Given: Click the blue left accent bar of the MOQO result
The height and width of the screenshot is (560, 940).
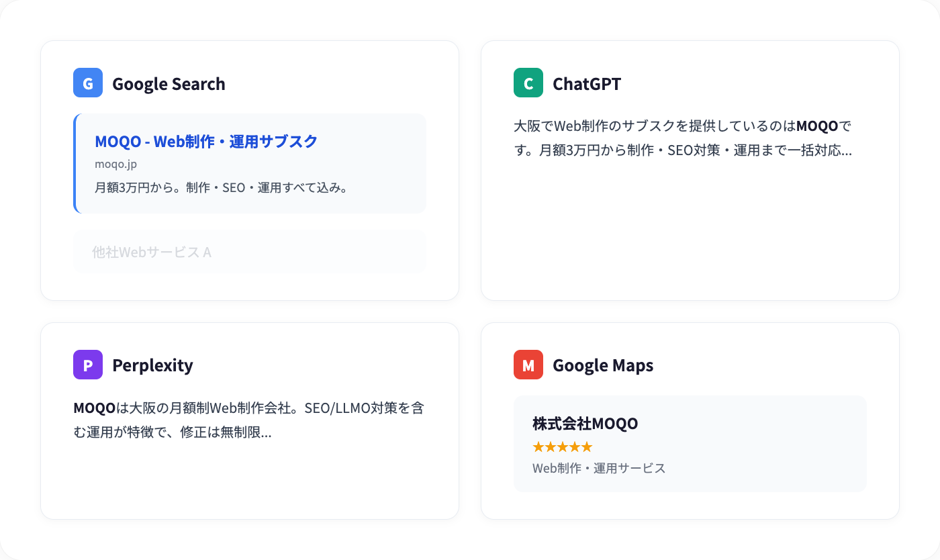Looking at the screenshot, I should coord(75,164).
